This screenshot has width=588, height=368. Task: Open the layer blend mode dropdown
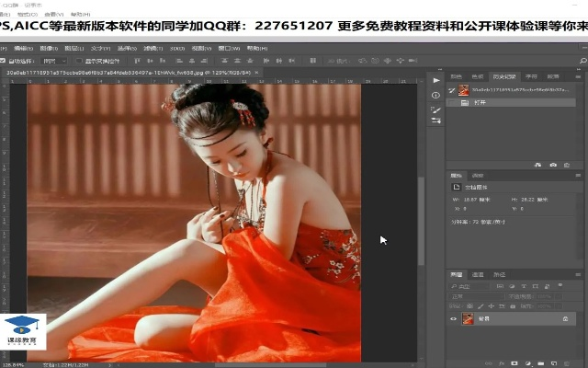473,295
